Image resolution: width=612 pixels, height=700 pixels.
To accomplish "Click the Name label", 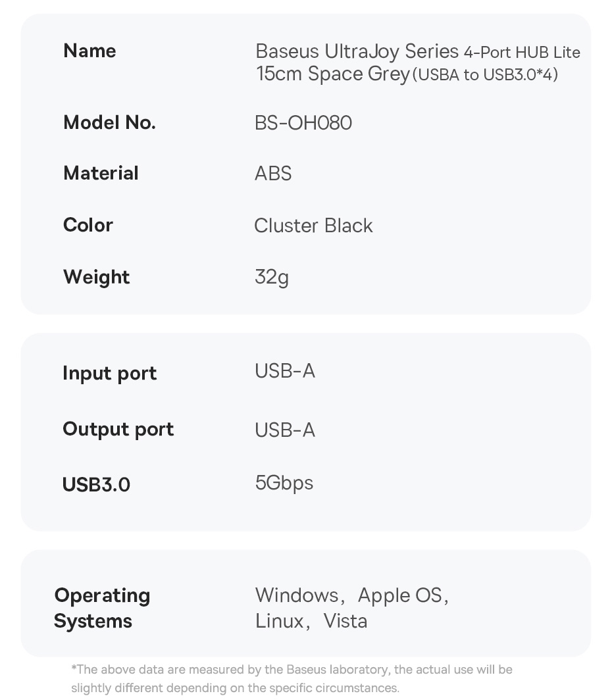I will point(89,51).
